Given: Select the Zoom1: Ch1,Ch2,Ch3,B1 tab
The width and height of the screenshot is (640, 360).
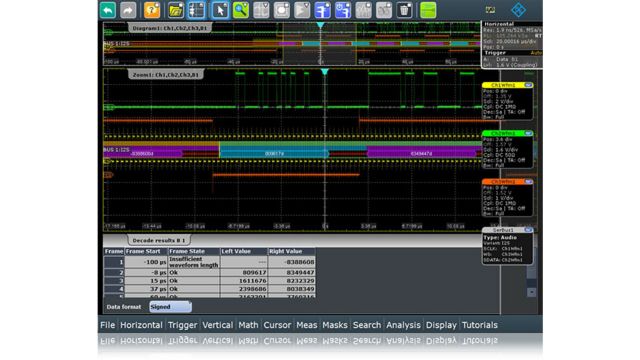Looking at the screenshot, I should [x=166, y=75].
